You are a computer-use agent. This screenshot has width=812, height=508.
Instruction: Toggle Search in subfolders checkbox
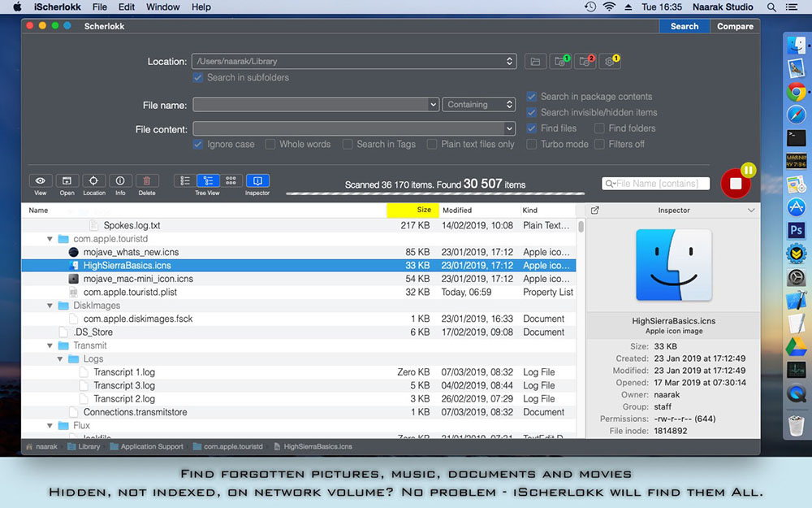[x=198, y=78]
